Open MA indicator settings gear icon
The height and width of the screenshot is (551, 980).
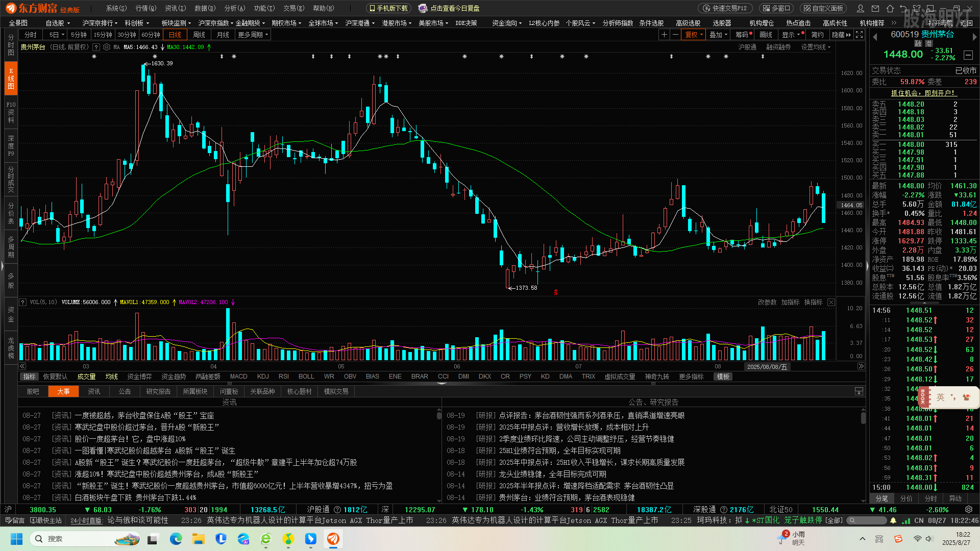coord(107,47)
